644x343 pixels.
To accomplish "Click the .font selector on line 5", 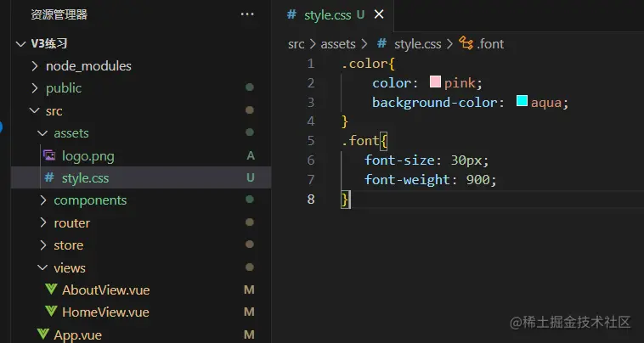I will (x=360, y=141).
